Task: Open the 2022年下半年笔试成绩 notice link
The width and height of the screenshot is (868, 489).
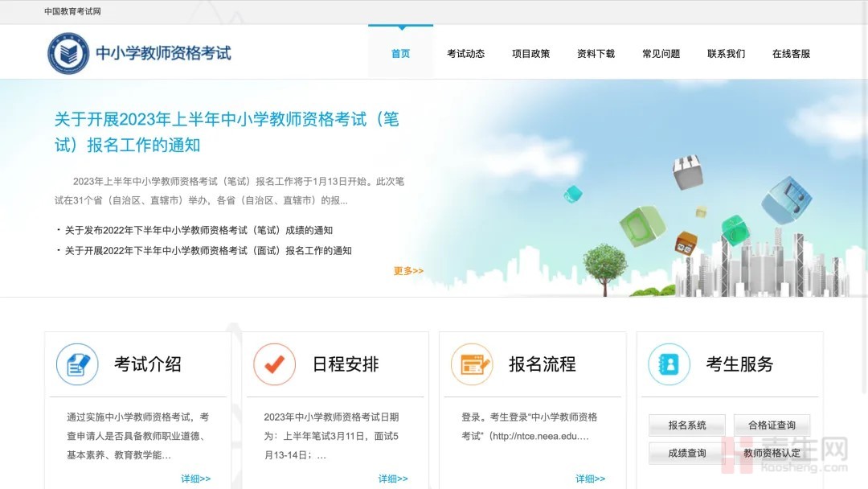Action: 199,230
